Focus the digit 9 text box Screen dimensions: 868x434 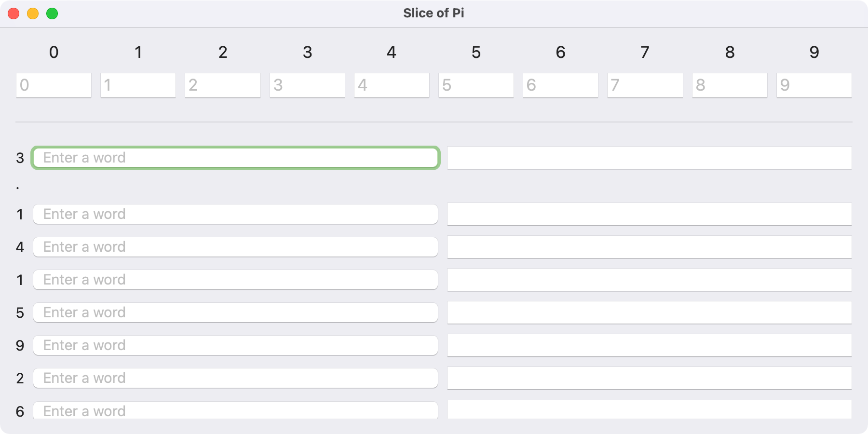tap(814, 85)
